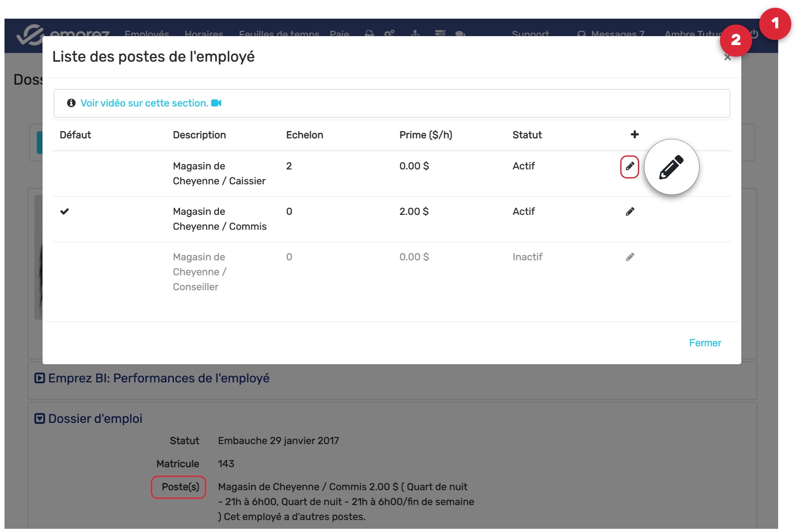Open Voir vidéo sur cette section link
The width and height of the screenshot is (801, 532).
click(144, 103)
